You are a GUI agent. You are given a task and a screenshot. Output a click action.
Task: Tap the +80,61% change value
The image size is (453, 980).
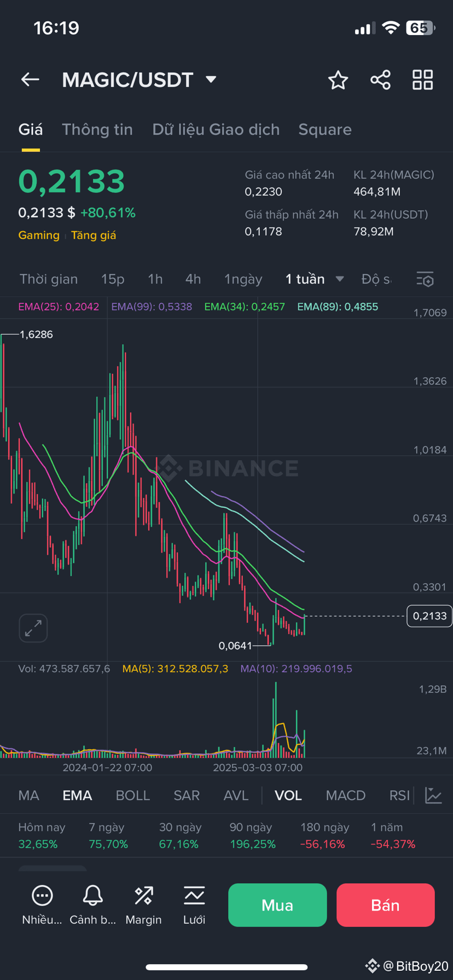[x=108, y=213]
